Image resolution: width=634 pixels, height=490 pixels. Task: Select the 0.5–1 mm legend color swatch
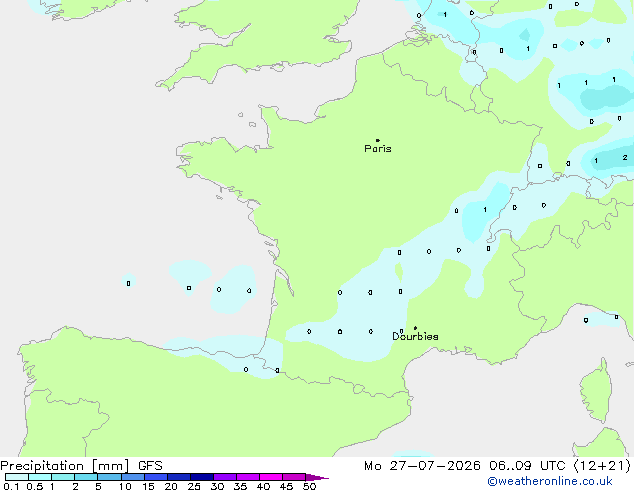[x=40, y=477]
